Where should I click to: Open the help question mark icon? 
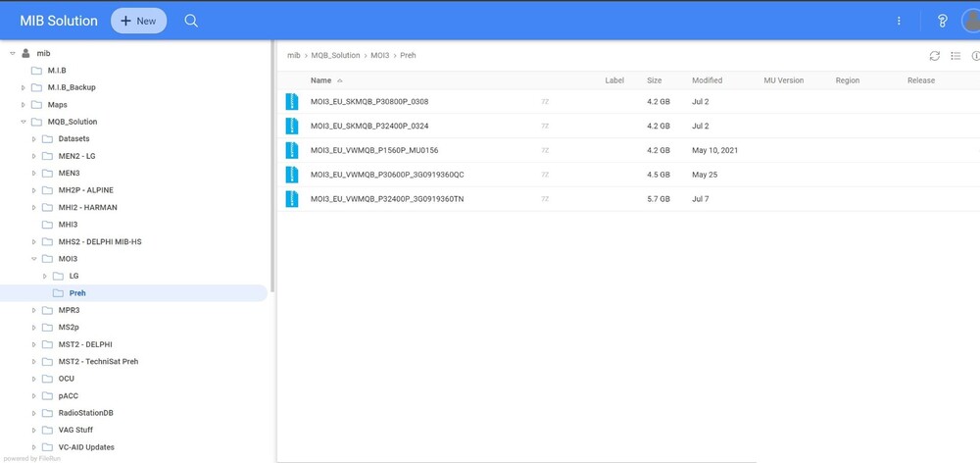(x=942, y=21)
